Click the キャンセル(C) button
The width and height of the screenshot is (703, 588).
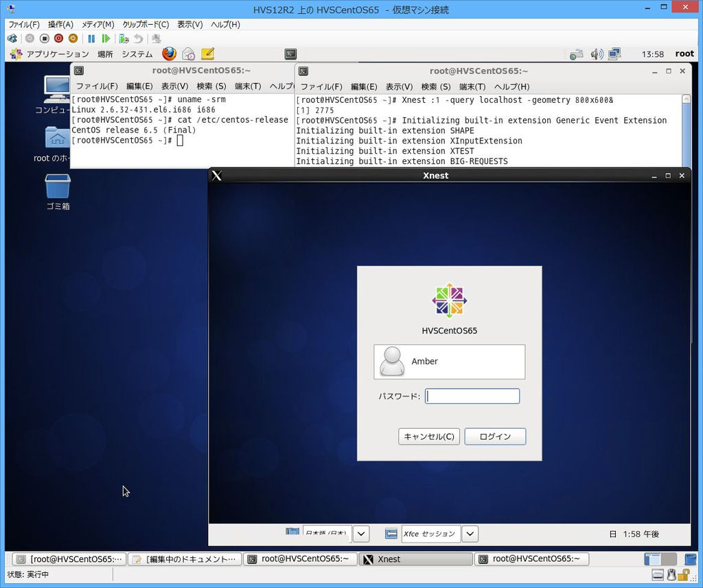429,436
